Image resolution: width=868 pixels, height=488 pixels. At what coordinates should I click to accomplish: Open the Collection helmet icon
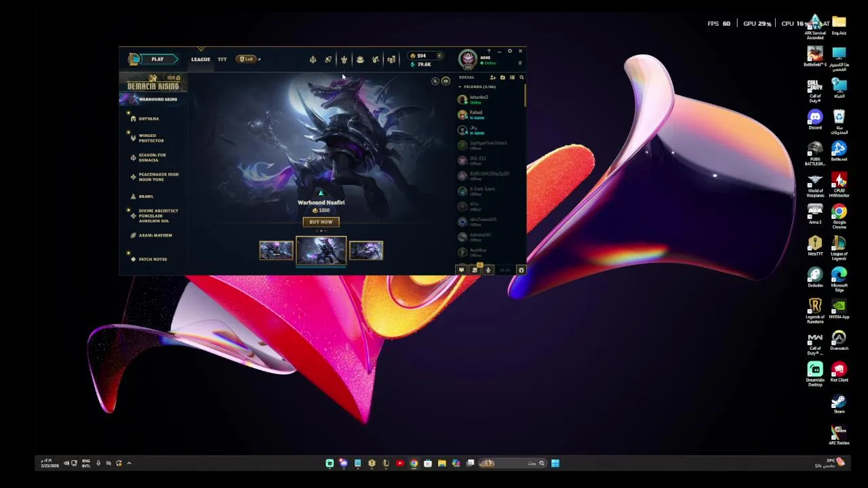coord(344,60)
